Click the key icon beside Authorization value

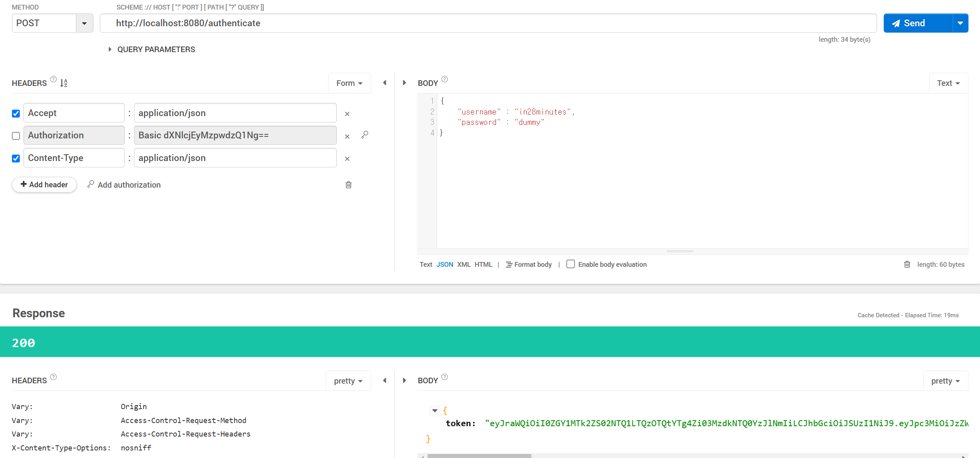click(x=365, y=135)
